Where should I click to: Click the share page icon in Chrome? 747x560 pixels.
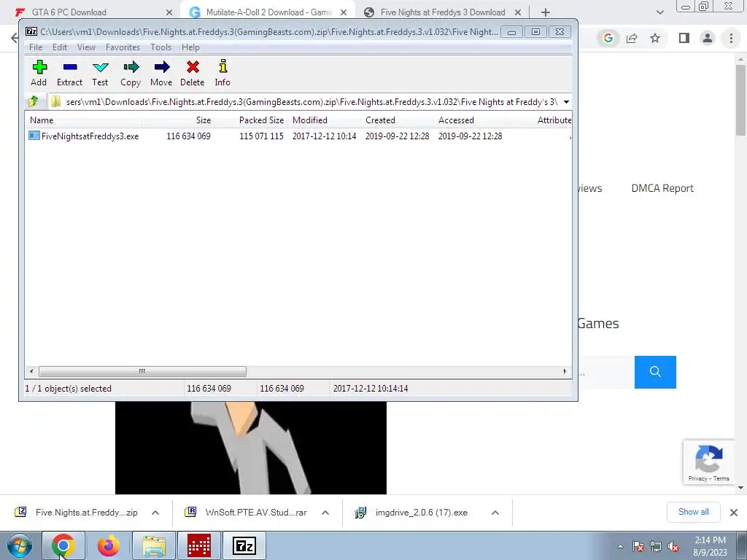coord(632,38)
